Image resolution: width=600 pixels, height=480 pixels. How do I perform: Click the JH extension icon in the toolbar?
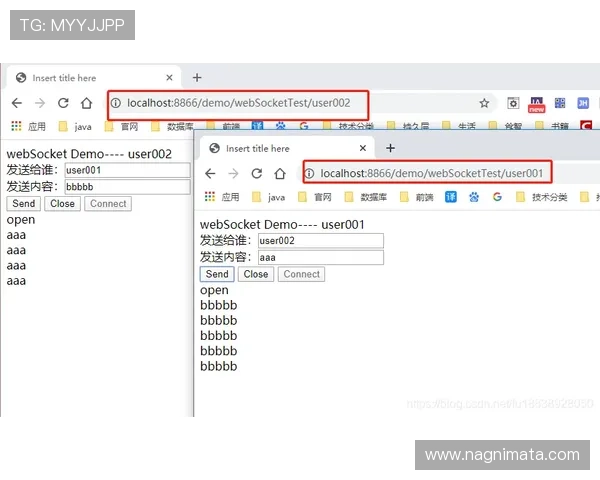click(583, 103)
